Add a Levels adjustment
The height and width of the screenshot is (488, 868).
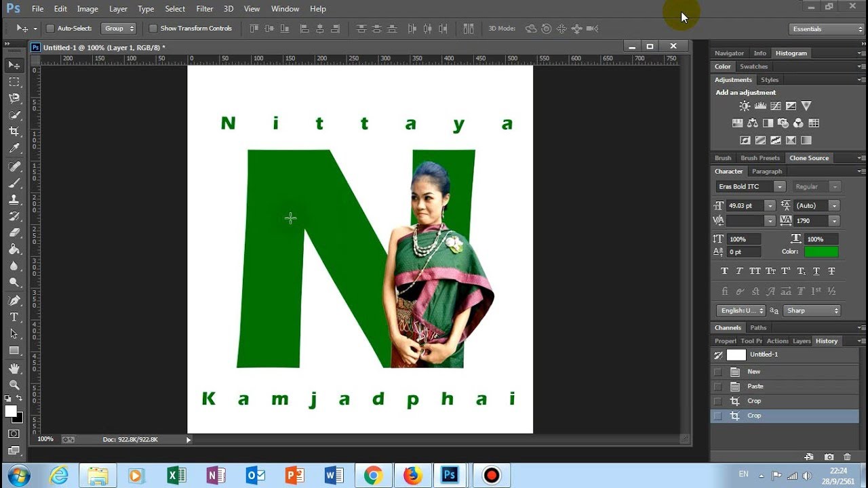point(760,106)
